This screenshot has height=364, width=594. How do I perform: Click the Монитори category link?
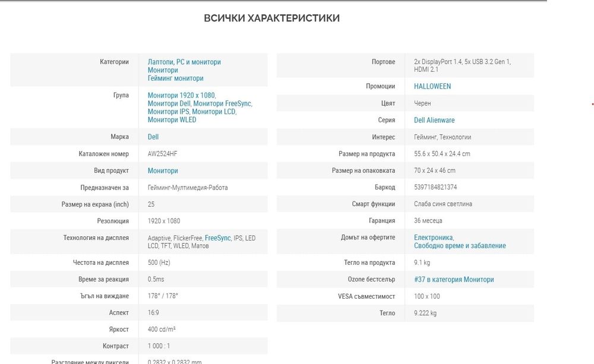[x=162, y=70]
